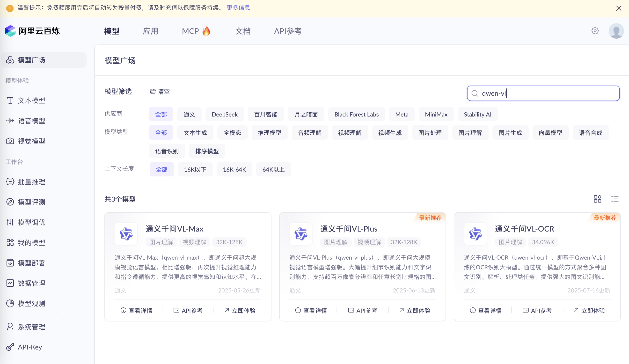Select the 通义 supplier filter chip
The image size is (629, 364).
[x=189, y=114]
